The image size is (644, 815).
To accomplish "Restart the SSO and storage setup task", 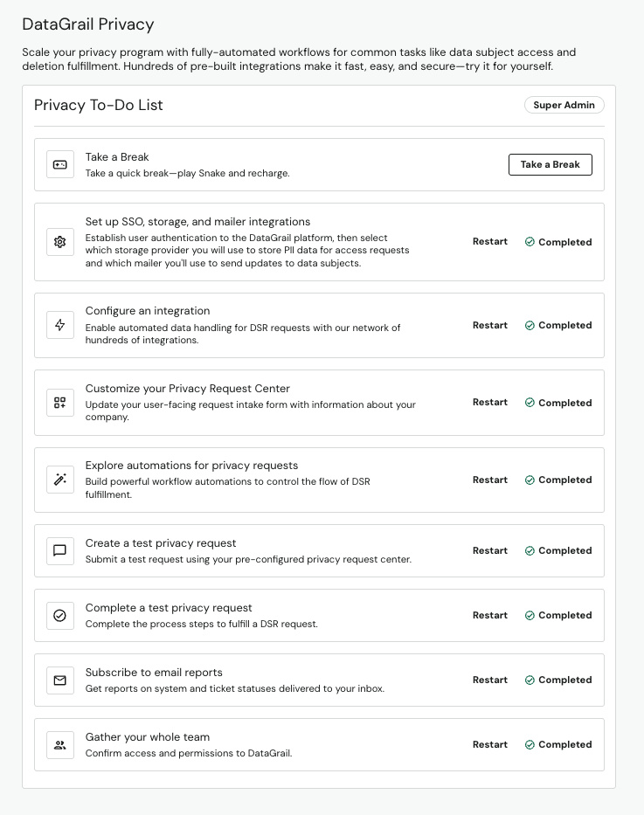I will tap(489, 242).
